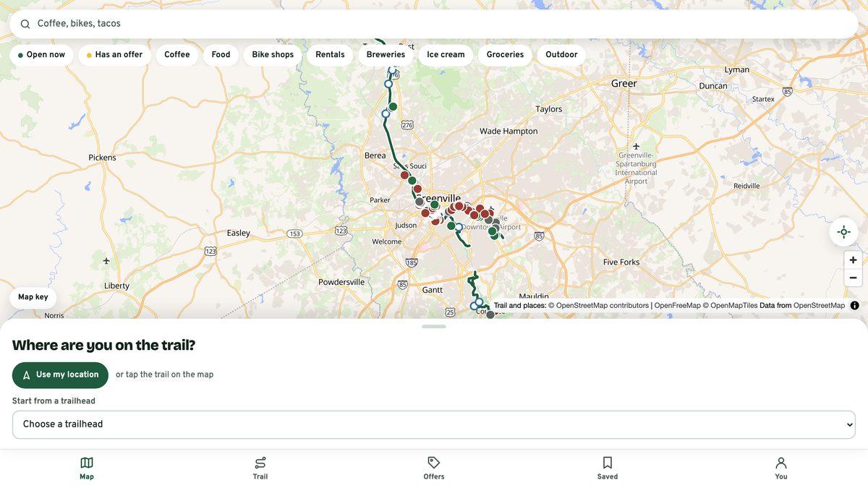The width and height of the screenshot is (868, 488).
Task: Toggle the Bike shops filter chip
Action: (x=273, y=55)
